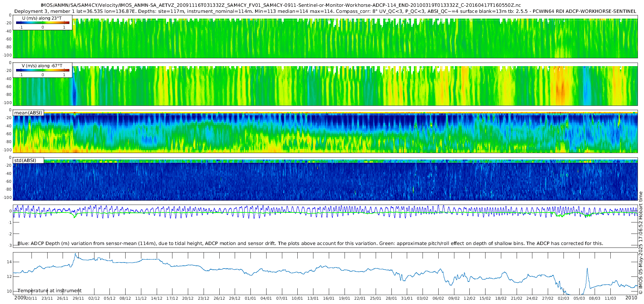Click the Temperature at instrument label

point(49,291)
